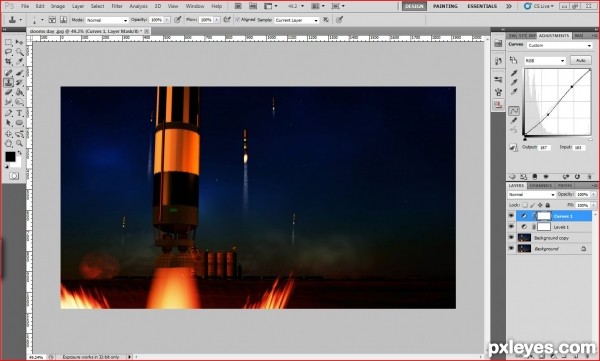Select the Pen tool
The height and width of the screenshot is (361, 600).
click(x=8, y=113)
